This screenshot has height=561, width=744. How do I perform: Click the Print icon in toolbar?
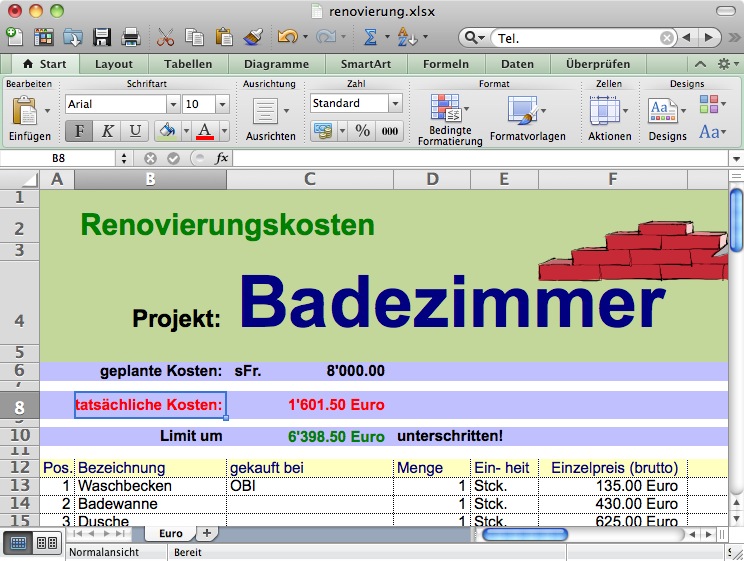click(x=130, y=37)
